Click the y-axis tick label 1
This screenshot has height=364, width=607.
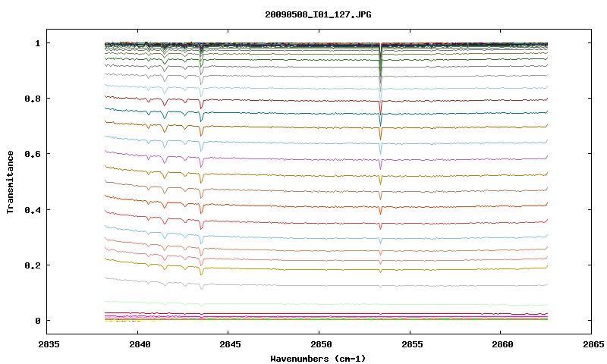pyautogui.click(x=37, y=43)
